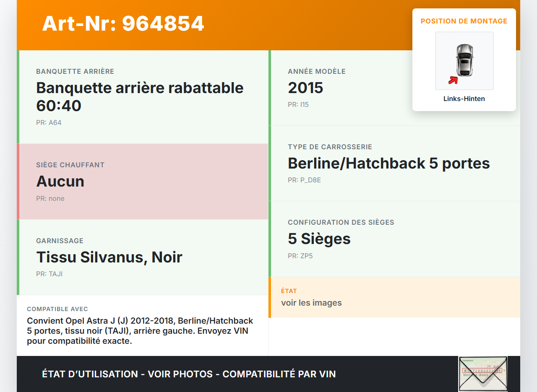
Task: Select the Links-Hinten caption
Action: click(464, 99)
